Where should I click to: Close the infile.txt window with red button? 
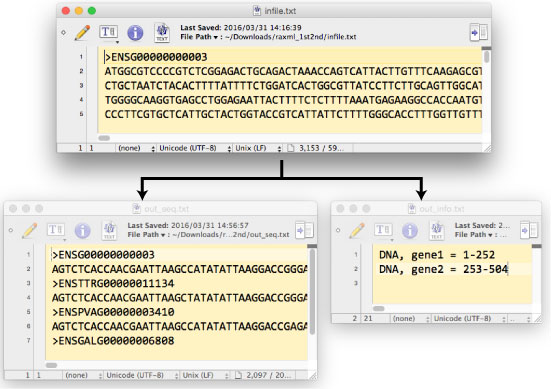point(66,11)
